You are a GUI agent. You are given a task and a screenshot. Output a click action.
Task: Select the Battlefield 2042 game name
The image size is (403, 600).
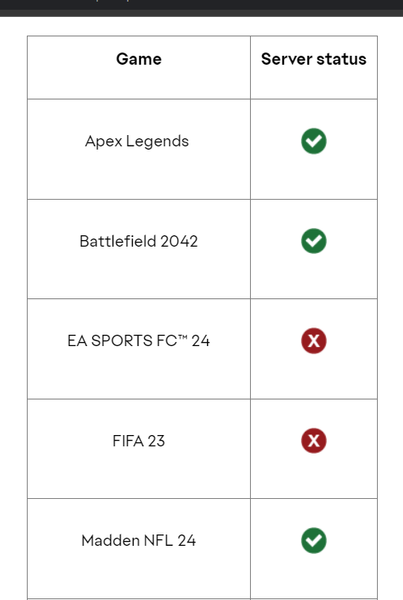point(139,241)
